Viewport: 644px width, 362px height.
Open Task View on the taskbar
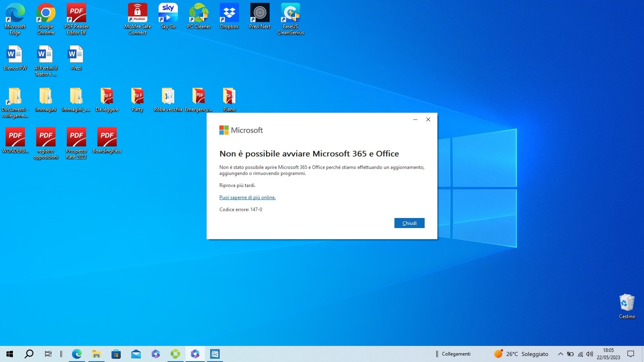[48, 354]
